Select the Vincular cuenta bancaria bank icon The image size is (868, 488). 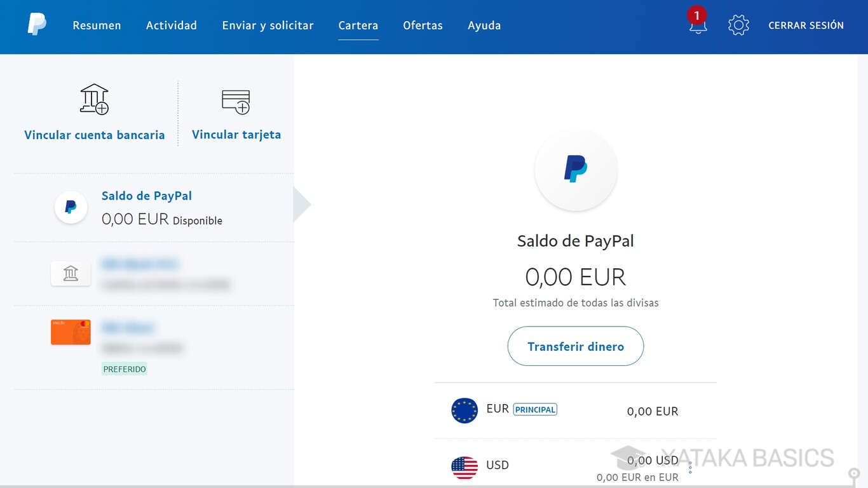click(x=94, y=98)
